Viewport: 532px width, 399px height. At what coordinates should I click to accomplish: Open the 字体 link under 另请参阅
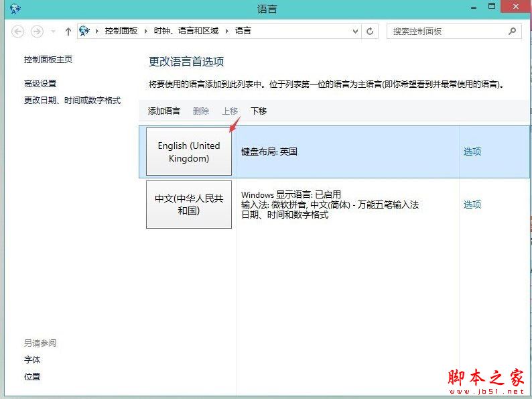(x=32, y=360)
